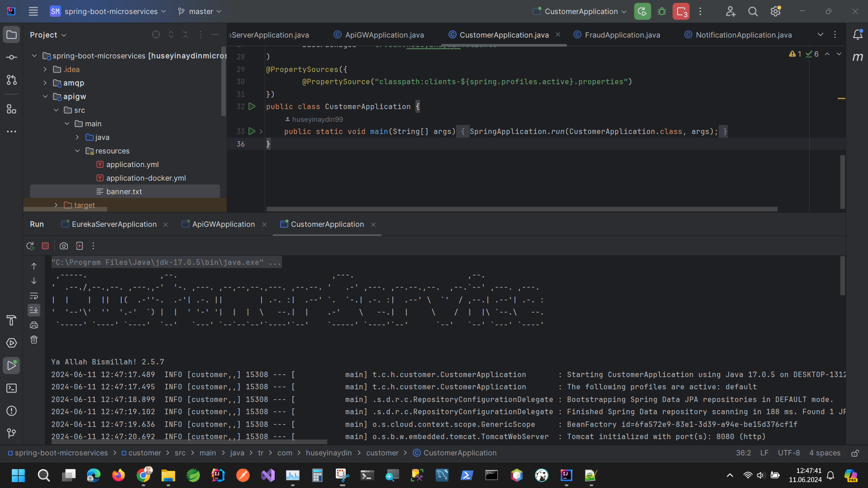Close the CustomerApplication run tab

point(373,225)
